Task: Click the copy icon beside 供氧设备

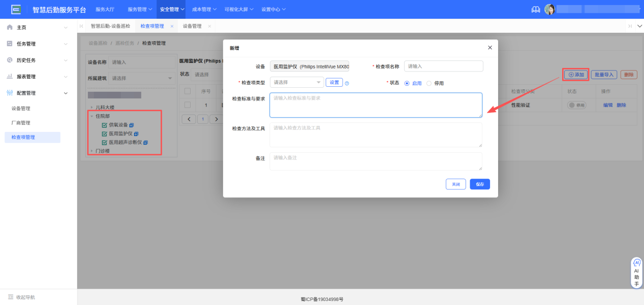Action: pos(132,125)
